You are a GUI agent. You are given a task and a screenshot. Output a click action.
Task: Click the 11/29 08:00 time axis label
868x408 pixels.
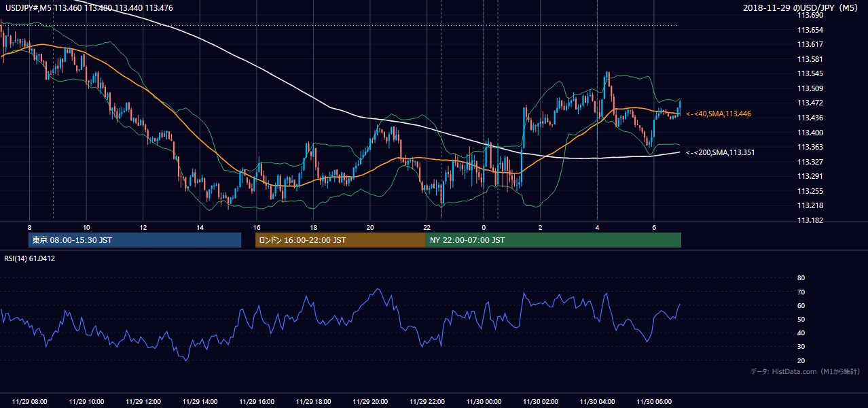(x=30, y=402)
